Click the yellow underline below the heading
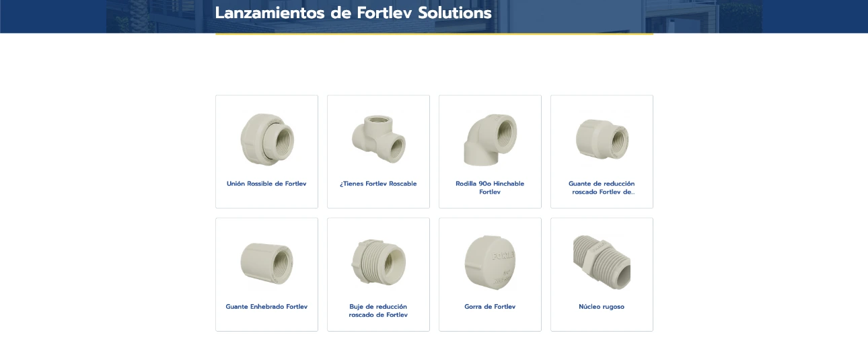Viewport: 868px width, 337px height. pos(434,34)
